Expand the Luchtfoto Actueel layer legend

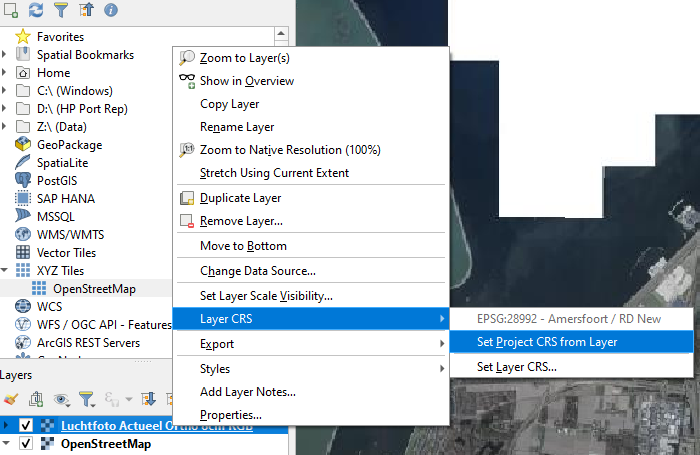coord(5,426)
